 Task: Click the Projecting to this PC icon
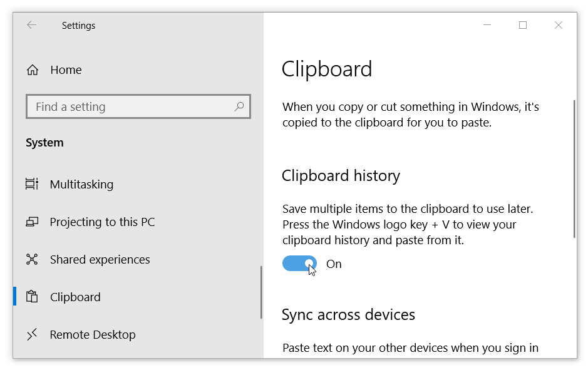[x=32, y=222]
